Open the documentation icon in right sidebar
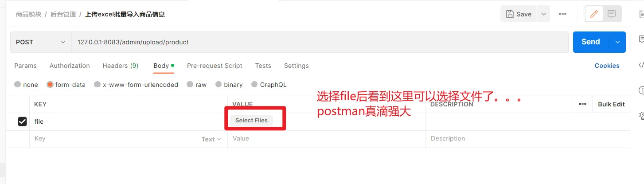644x184 pixels. tap(641, 14)
